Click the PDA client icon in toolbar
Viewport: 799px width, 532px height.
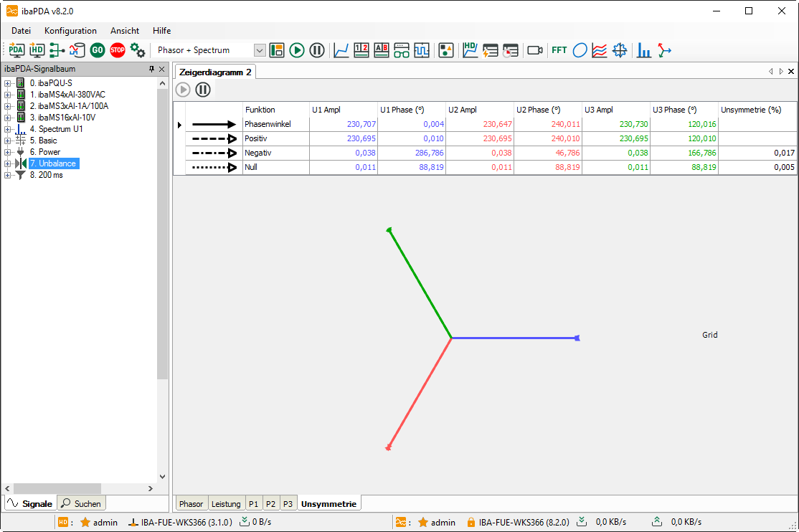click(x=16, y=50)
